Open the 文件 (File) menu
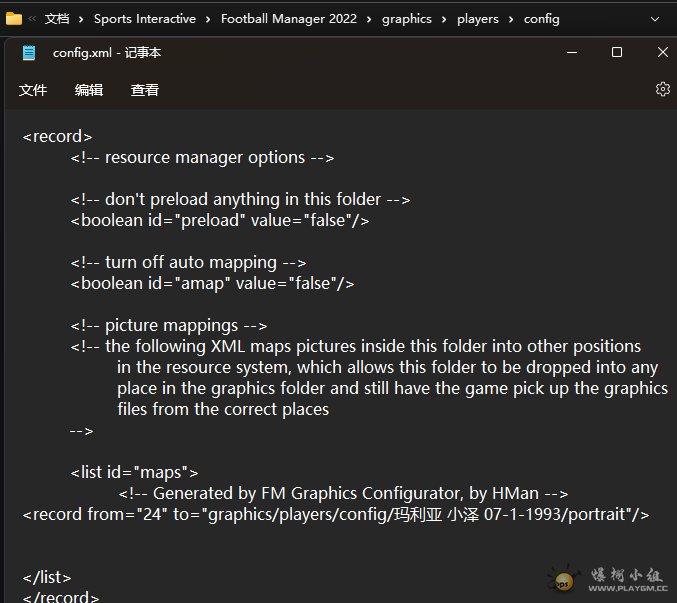677x603 pixels. coord(33,90)
